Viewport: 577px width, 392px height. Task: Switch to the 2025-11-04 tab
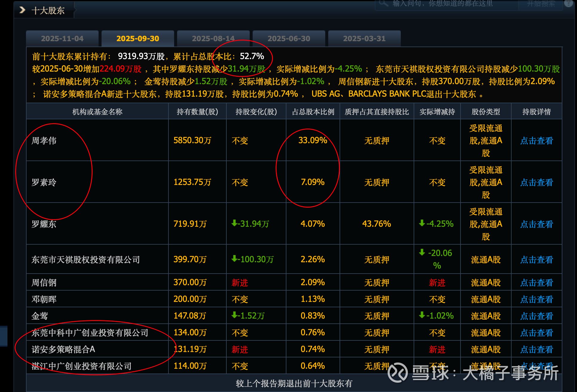point(62,38)
